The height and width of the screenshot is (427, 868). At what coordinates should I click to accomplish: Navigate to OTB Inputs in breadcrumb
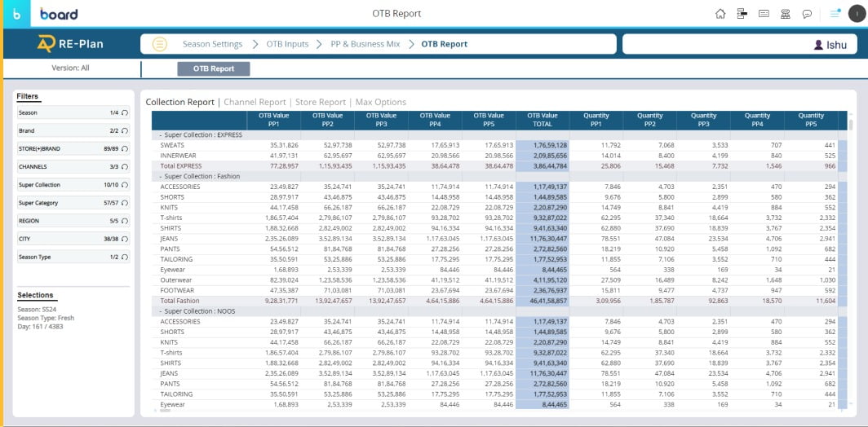click(285, 44)
